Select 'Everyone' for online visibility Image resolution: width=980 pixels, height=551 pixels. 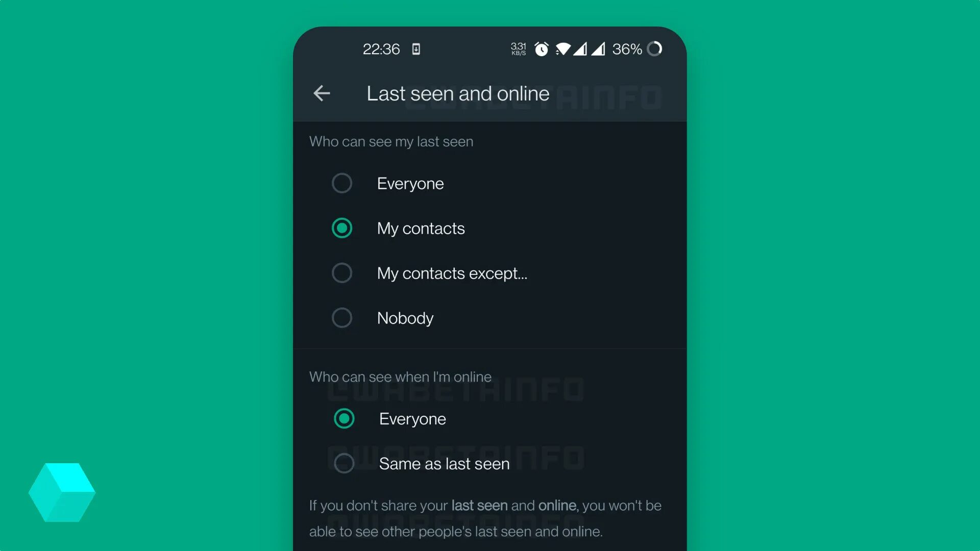pos(345,418)
